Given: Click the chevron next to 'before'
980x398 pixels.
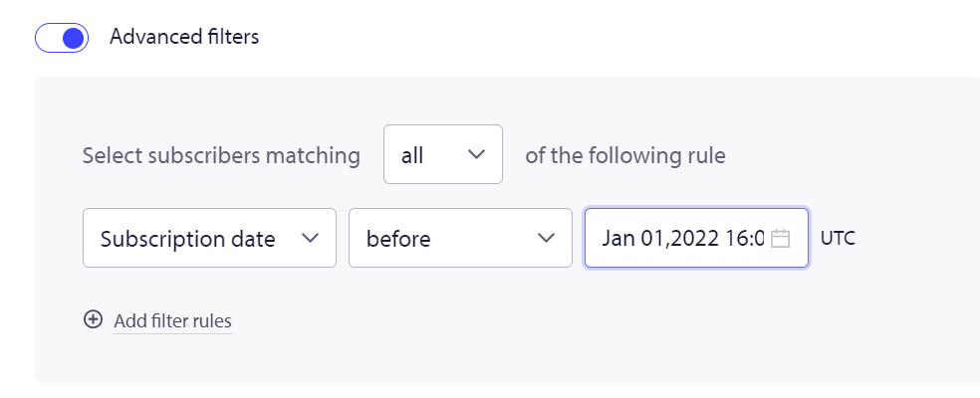Looking at the screenshot, I should [x=546, y=238].
